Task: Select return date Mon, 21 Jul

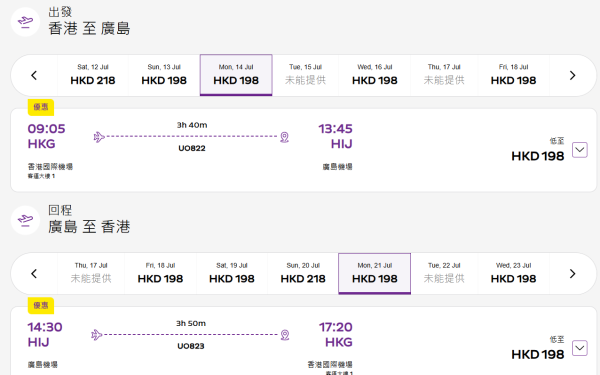Action: pyautogui.click(x=375, y=273)
